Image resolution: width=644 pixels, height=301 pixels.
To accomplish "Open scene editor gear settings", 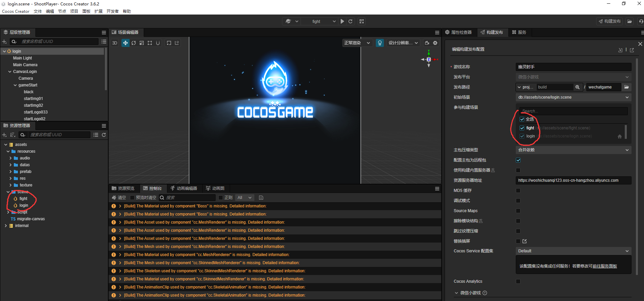I will click(x=435, y=43).
